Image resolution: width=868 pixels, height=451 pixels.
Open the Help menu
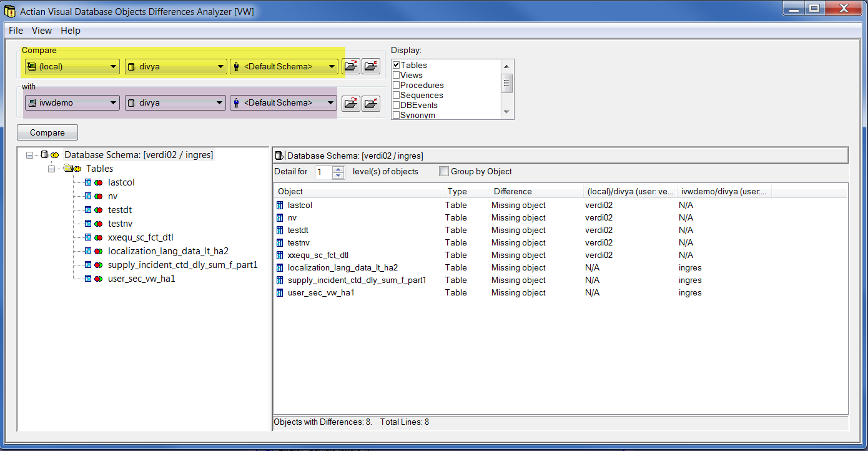(x=70, y=31)
